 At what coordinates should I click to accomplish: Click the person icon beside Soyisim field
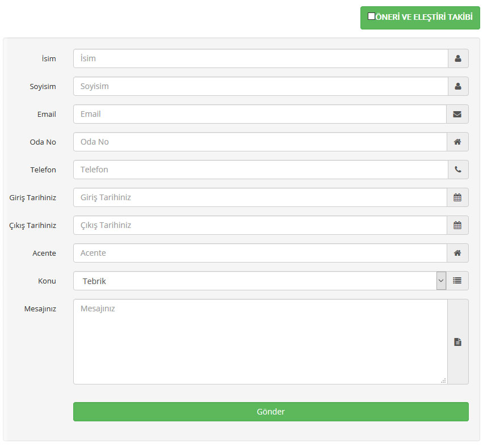pyautogui.click(x=458, y=86)
